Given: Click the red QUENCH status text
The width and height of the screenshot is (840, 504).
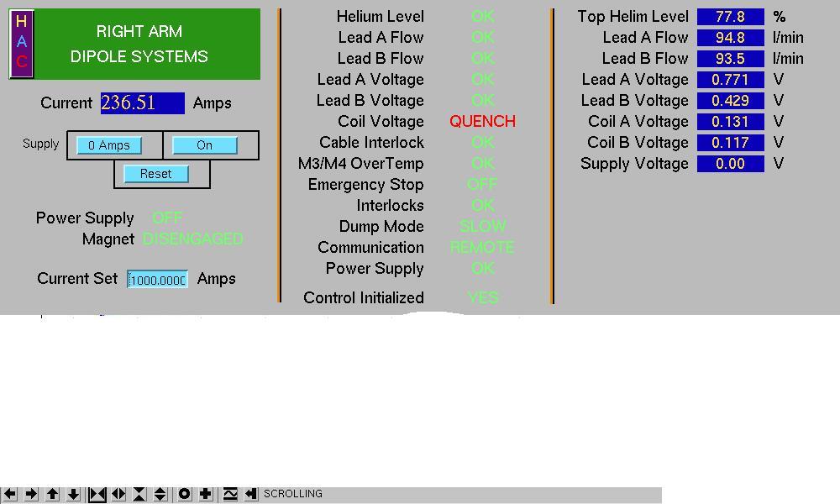Looking at the screenshot, I should point(483,122).
